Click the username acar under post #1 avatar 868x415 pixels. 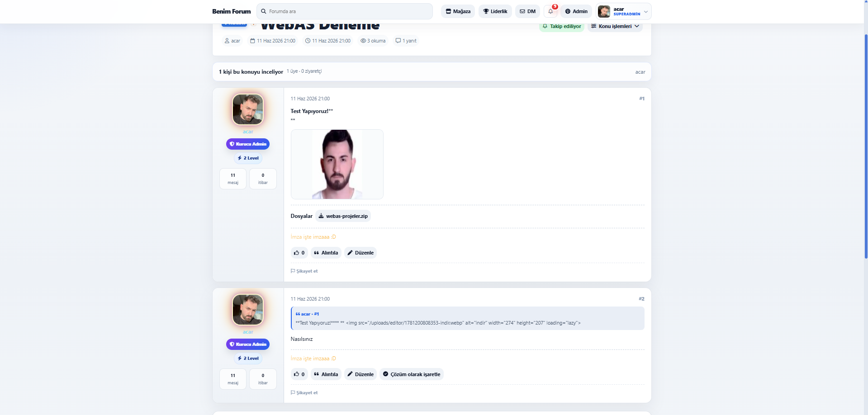point(248,132)
